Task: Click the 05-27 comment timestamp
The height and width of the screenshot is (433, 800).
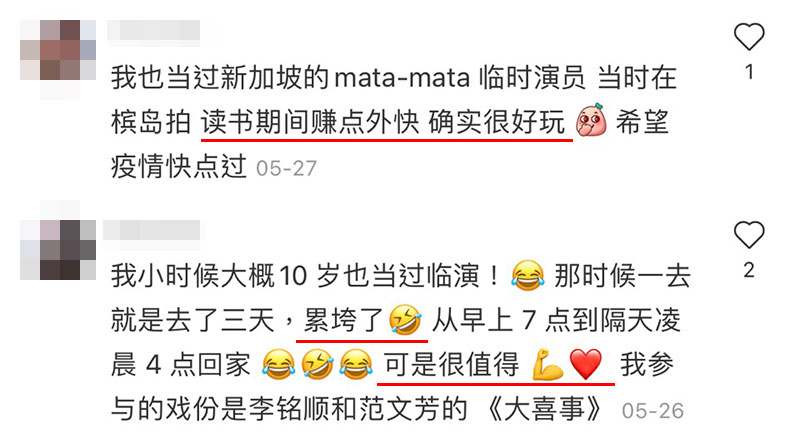Action: tap(286, 168)
